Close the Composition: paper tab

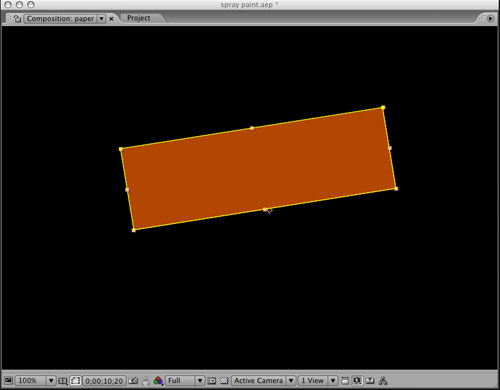pyautogui.click(x=111, y=19)
